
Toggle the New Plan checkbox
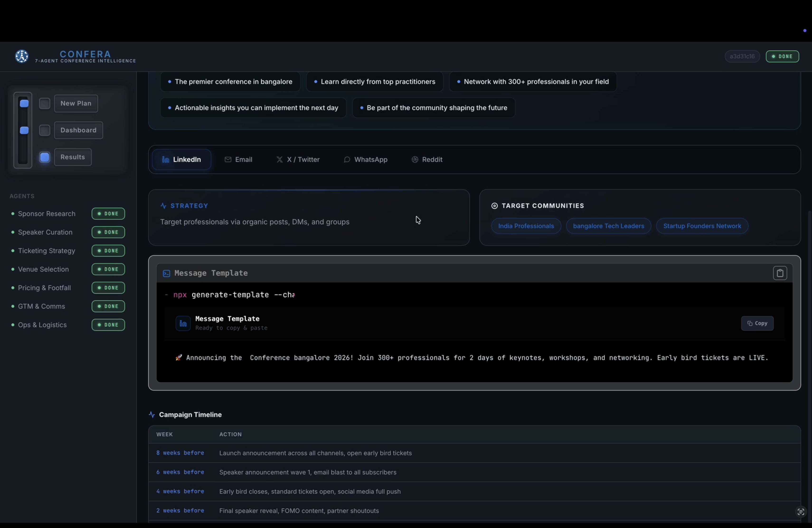[44, 104]
